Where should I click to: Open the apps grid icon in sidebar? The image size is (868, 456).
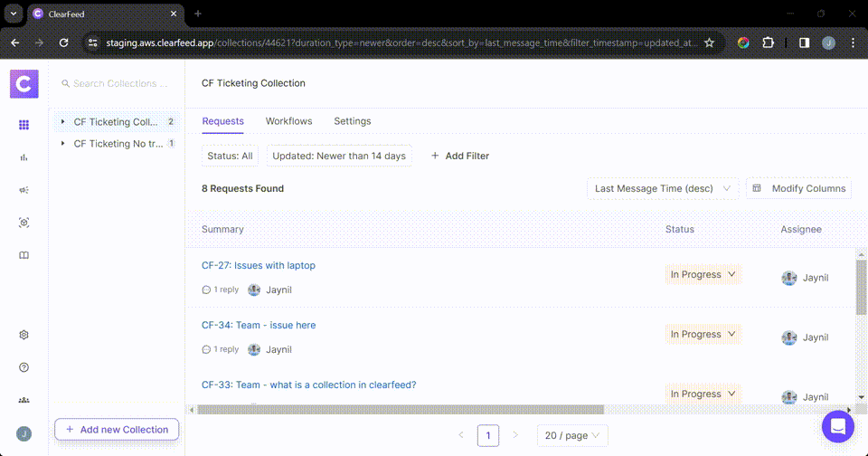[x=24, y=125]
